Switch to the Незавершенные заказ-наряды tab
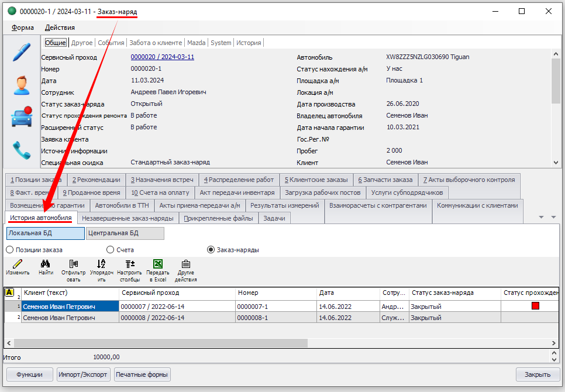This screenshot has width=565, height=392. point(128,218)
